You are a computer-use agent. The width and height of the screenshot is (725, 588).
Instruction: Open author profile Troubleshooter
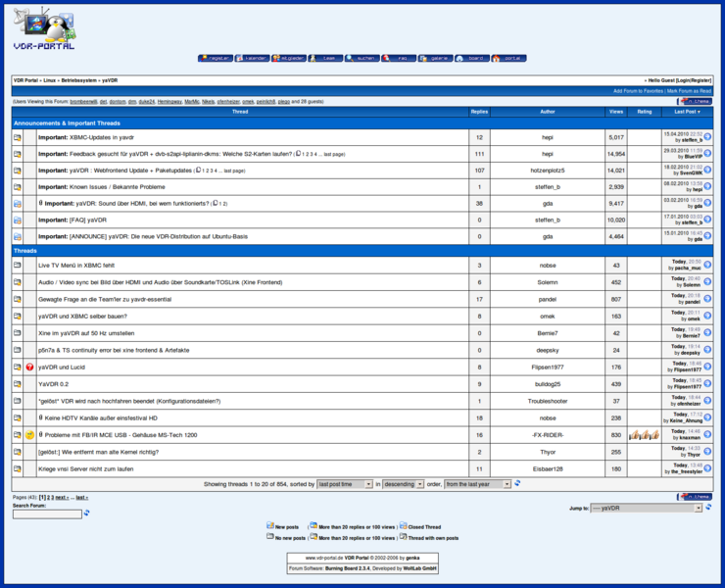coord(548,401)
